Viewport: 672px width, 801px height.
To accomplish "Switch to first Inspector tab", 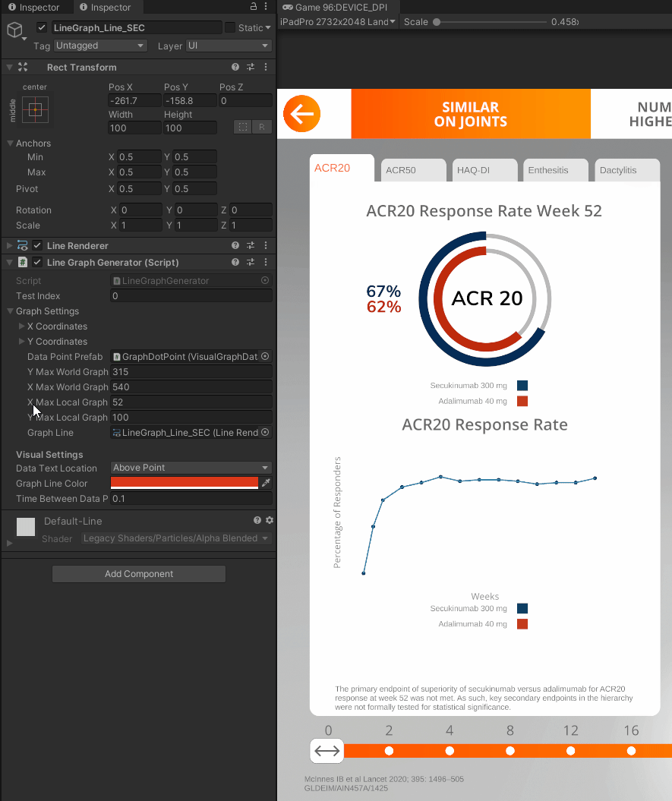I will tap(34, 7).
